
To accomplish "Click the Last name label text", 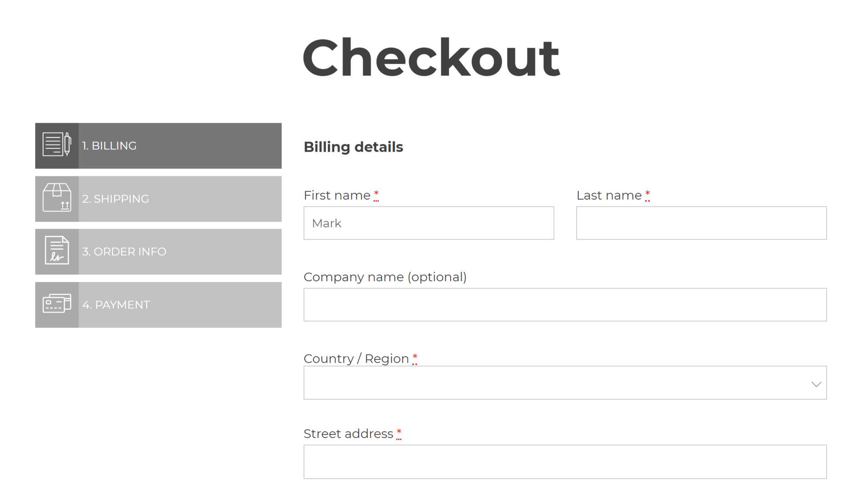I will pyautogui.click(x=609, y=195).
